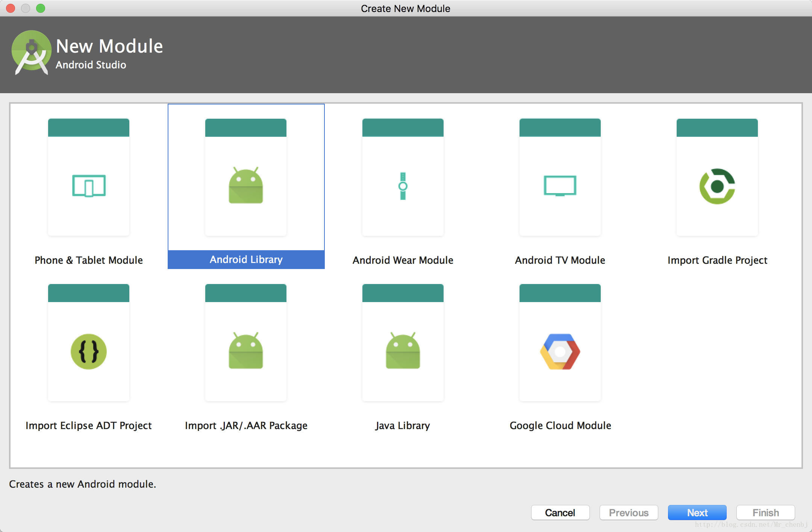Click the Android Studio logo in header
812x532 pixels.
32,53
